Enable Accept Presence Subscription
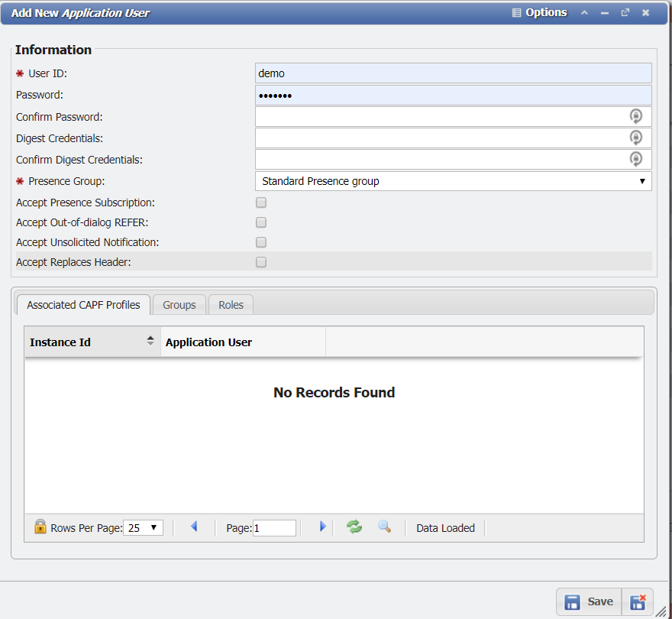This screenshot has height=619, width=672. 260,203
